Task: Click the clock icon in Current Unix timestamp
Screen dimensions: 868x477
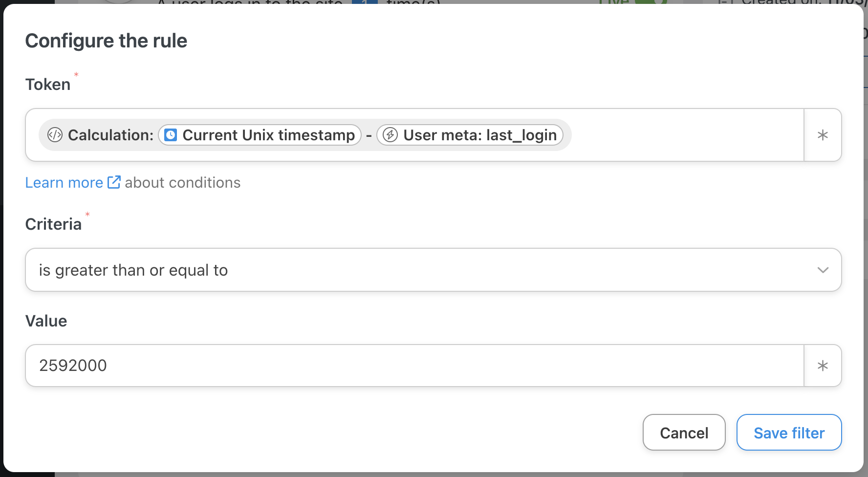Action: click(x=171, y=135)
